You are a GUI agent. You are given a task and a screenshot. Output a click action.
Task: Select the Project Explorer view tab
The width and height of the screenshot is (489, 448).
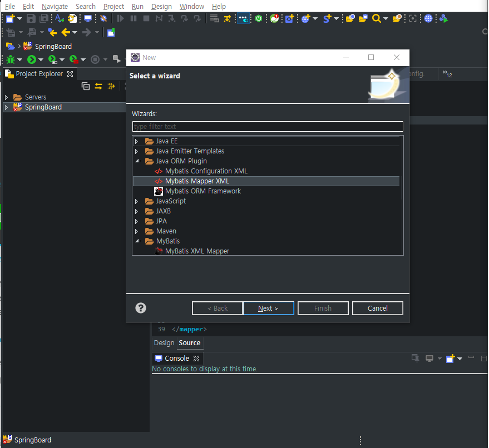coord(39,74)
